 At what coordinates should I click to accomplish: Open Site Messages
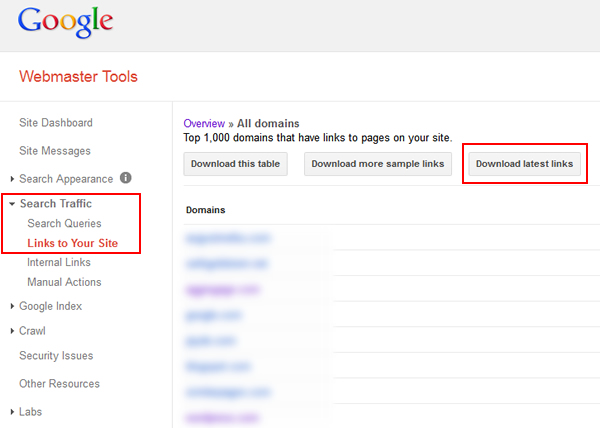(x=55, y=151)
